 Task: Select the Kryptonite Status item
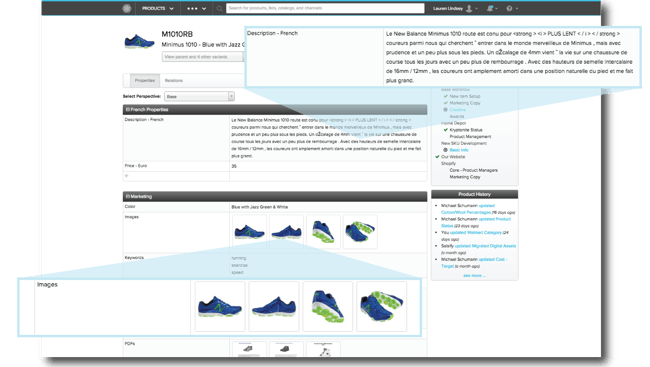click(466, 130)
